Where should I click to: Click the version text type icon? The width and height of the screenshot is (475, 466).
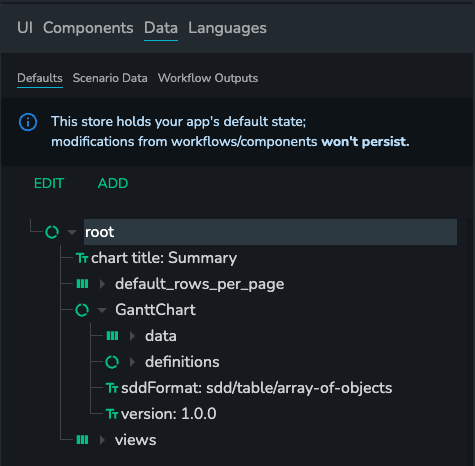[x=112, y=414]
